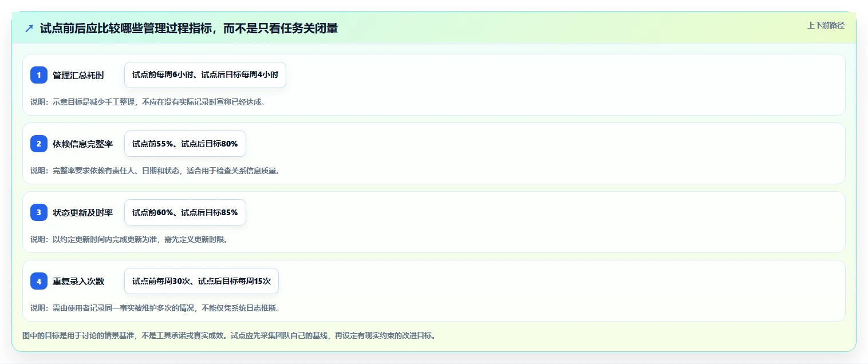
Task: Click the note 需由使用者记录同一事实被维护多次
Action: click(156, 308)
